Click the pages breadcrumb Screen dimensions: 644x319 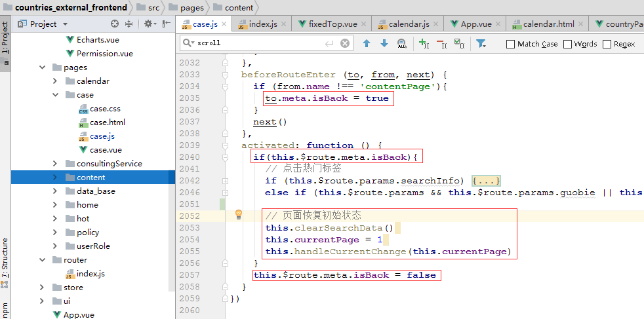click(x=187, y=7)
